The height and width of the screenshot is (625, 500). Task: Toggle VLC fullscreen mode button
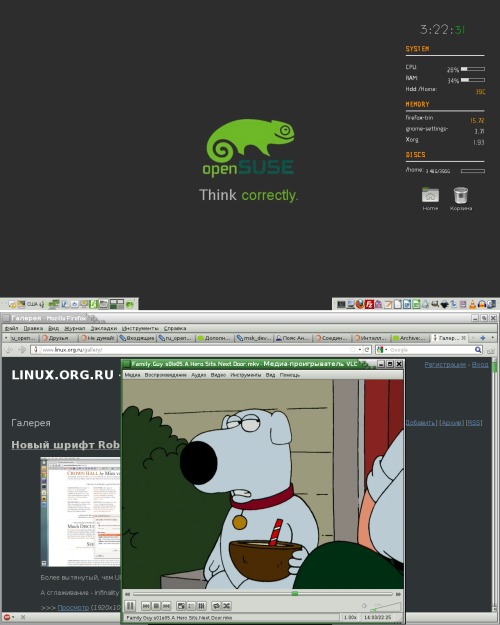click(x=181, y=606)
